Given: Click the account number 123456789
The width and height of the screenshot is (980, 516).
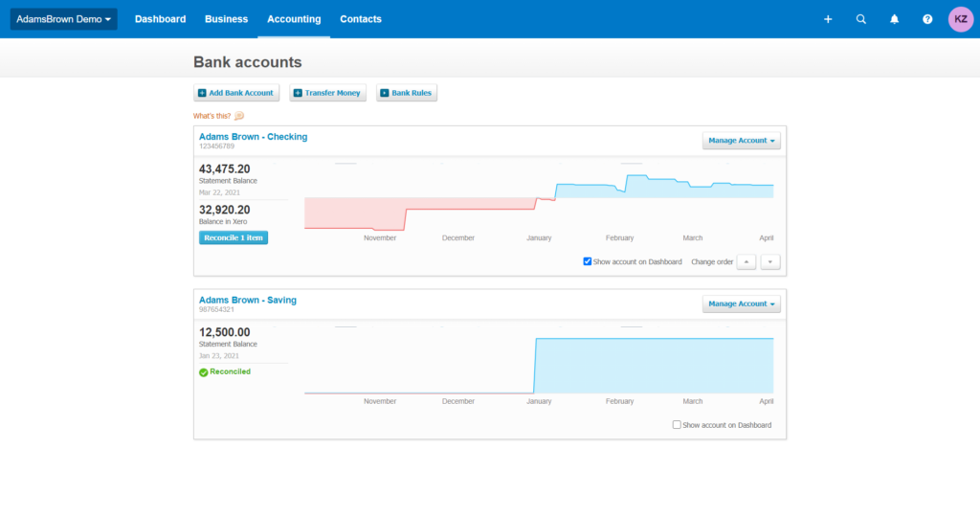Looking at the screenshot, I should (x=217, y=146).
